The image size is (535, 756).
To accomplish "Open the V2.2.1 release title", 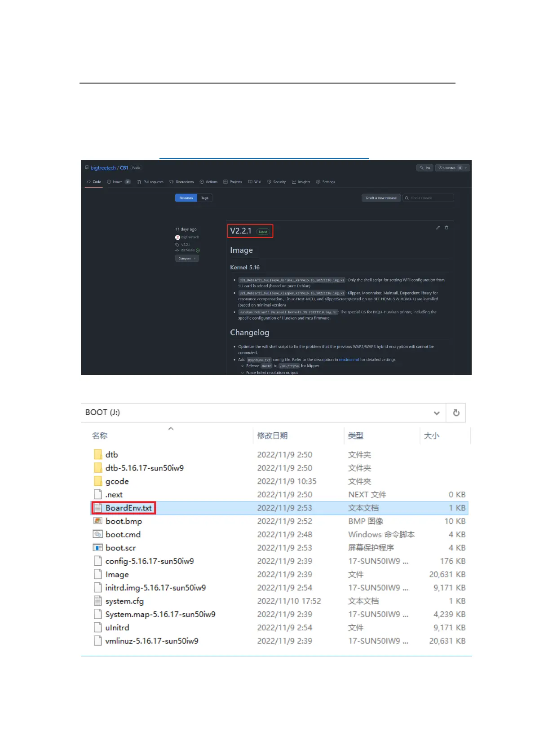I will point(241,231).
